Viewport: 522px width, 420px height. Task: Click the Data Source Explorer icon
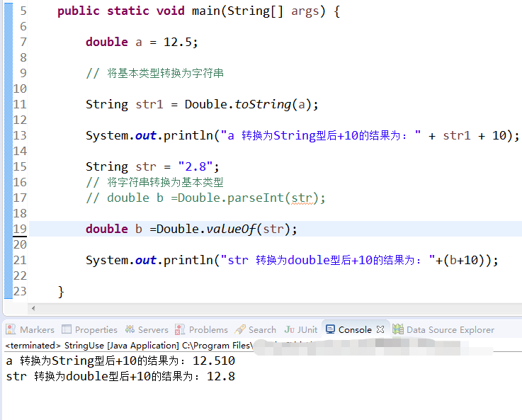398,329
